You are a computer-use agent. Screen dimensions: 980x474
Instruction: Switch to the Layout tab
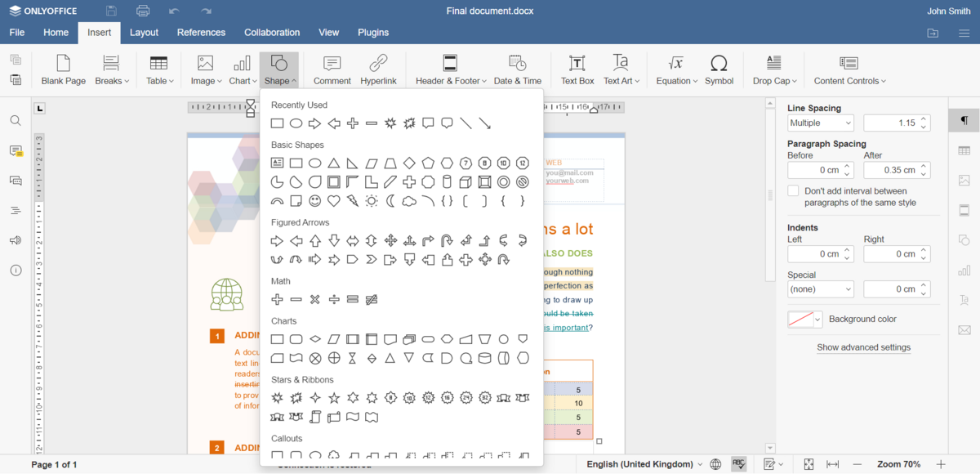tap(144, 33)
